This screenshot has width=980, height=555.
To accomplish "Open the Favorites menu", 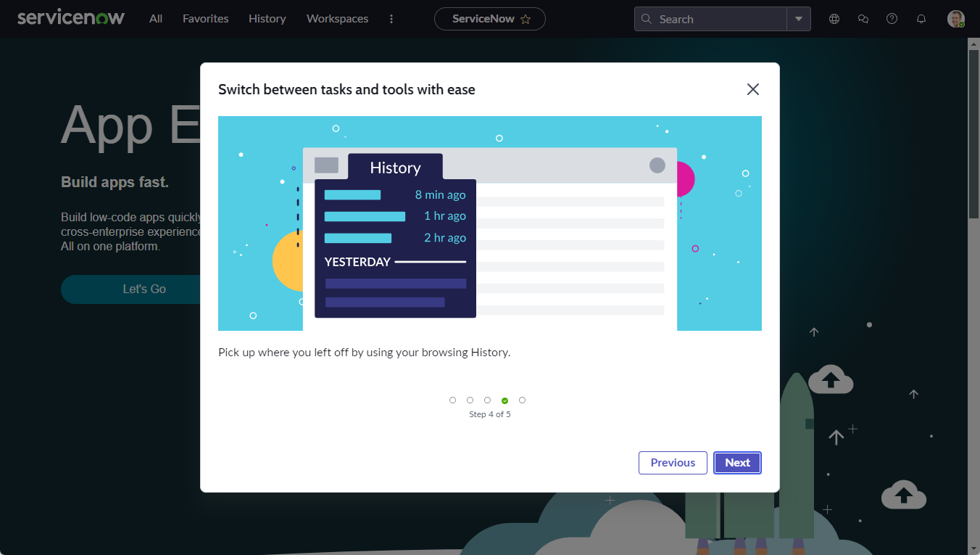I will coord(205,19).
